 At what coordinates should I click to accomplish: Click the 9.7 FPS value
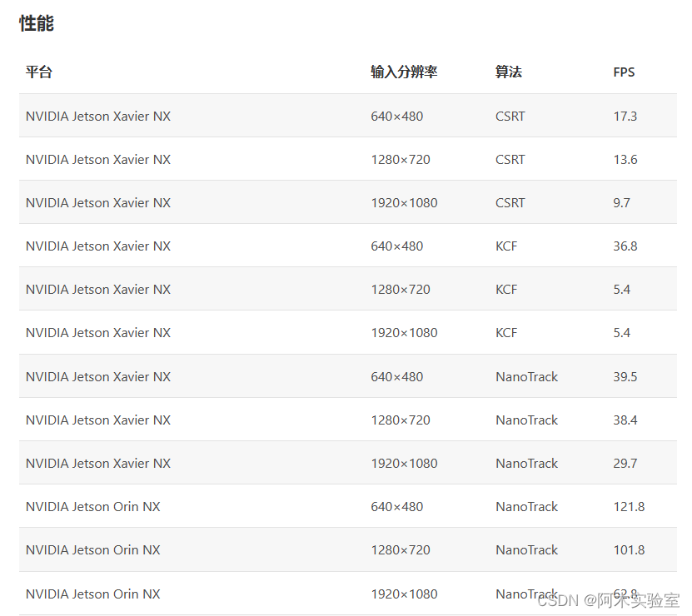point(621,203)
